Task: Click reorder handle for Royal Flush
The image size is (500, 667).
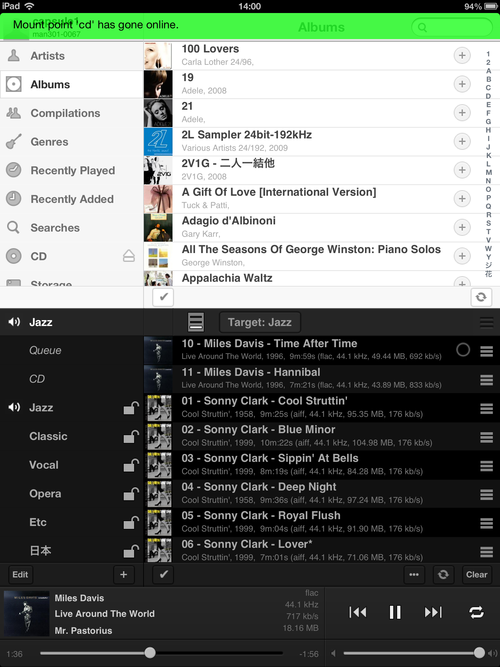Action: [x=486, y=523]
